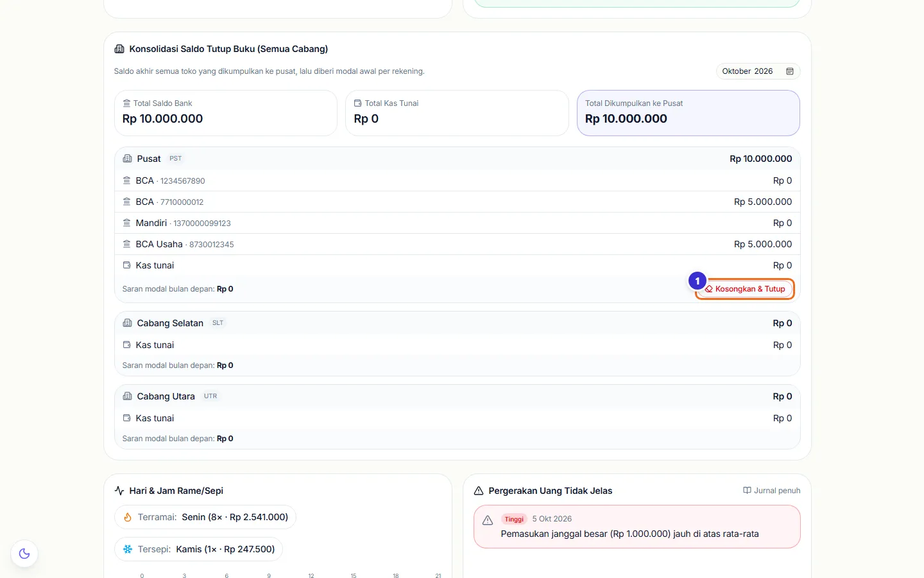Image resolution: width=924 pixels, height=578 pixels.
Task: Click the Konsolidasi Saldo Tutup Buku heading
Action: tap(228, 49)
